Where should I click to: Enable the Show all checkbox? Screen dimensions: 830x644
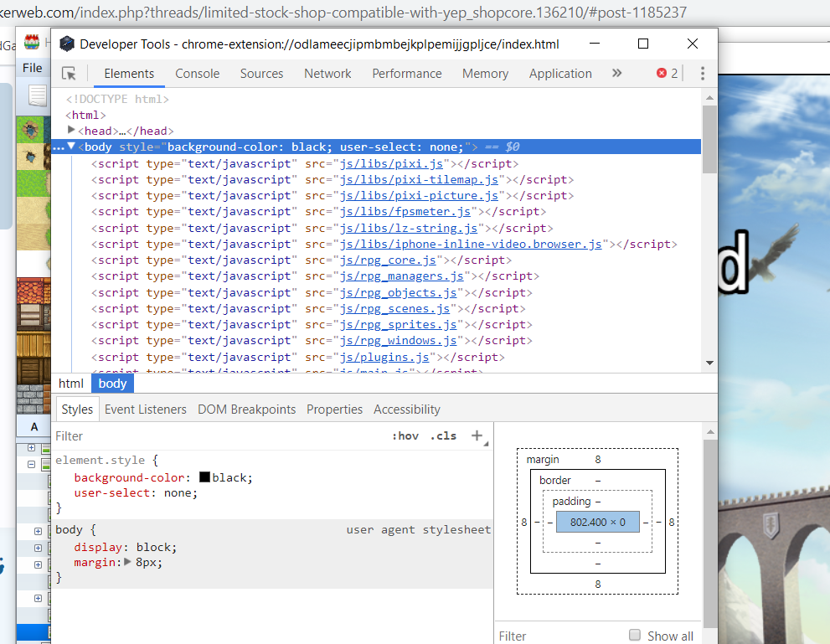coord(635,635)
